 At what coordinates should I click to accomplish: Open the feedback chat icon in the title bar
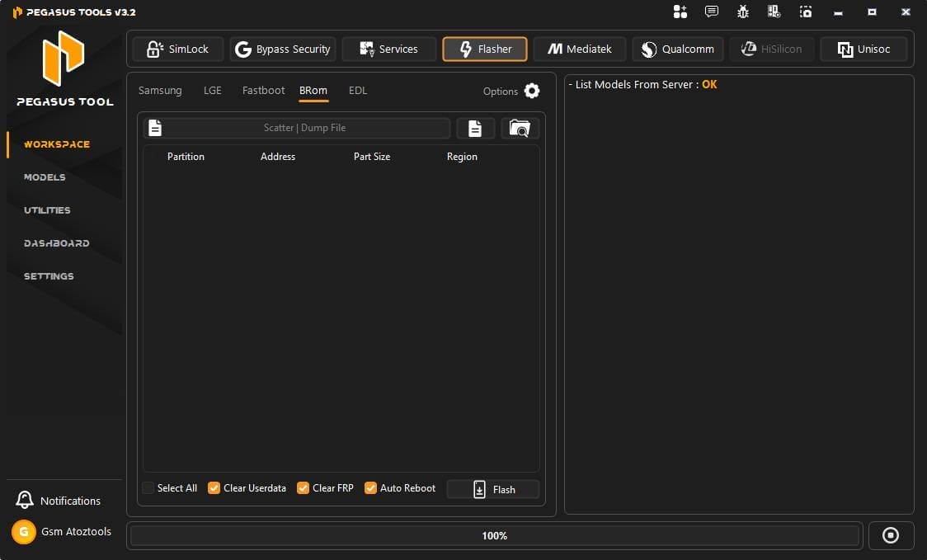tap(711, 12)
